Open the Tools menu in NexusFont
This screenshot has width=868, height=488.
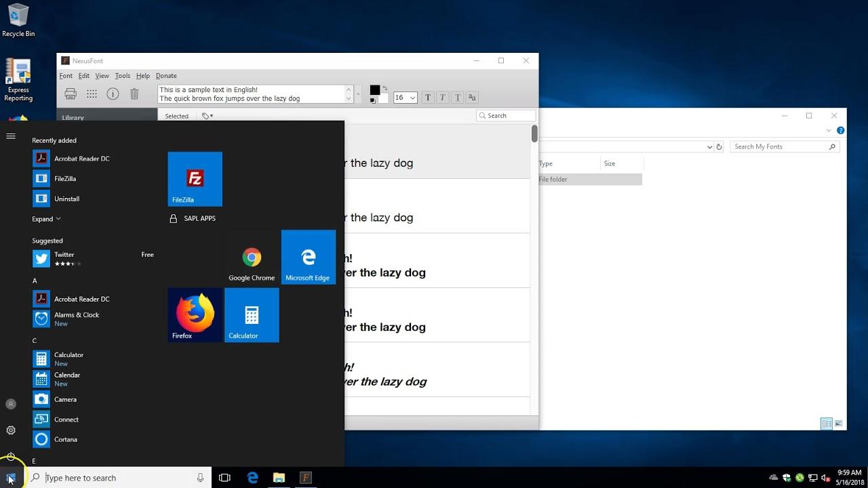point(123,76)
